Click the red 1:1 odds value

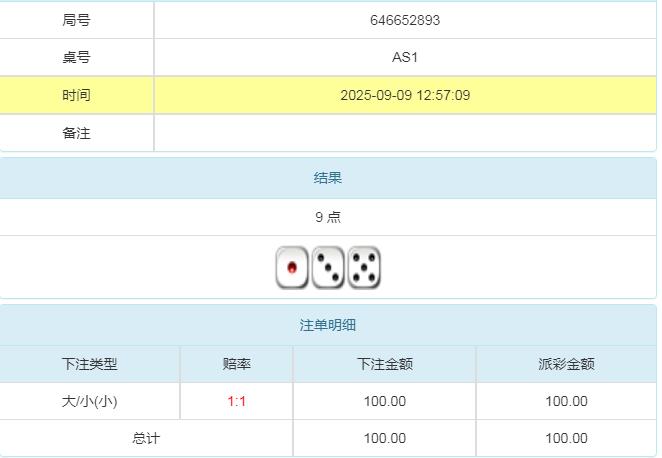236,401
